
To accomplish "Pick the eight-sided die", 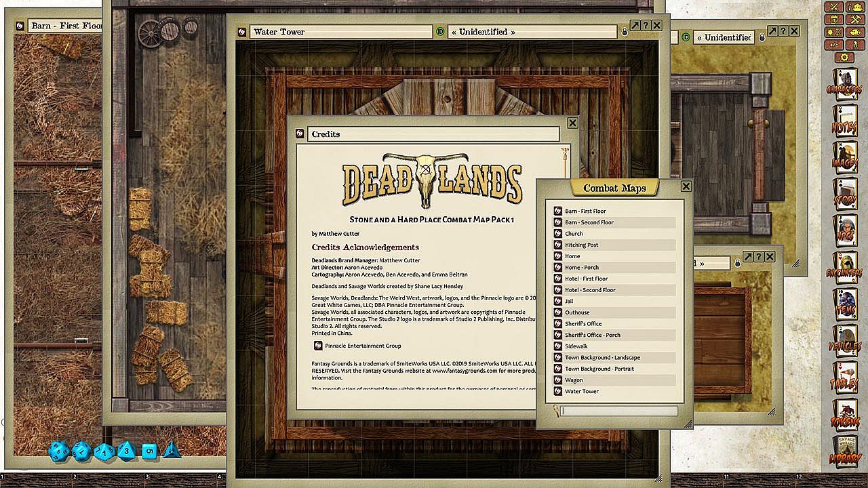I will 125,450.
